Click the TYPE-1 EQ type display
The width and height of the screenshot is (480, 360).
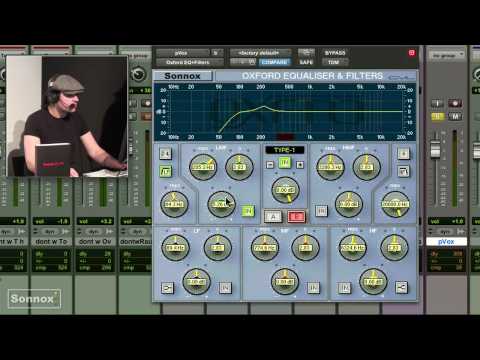click(285, 150)
